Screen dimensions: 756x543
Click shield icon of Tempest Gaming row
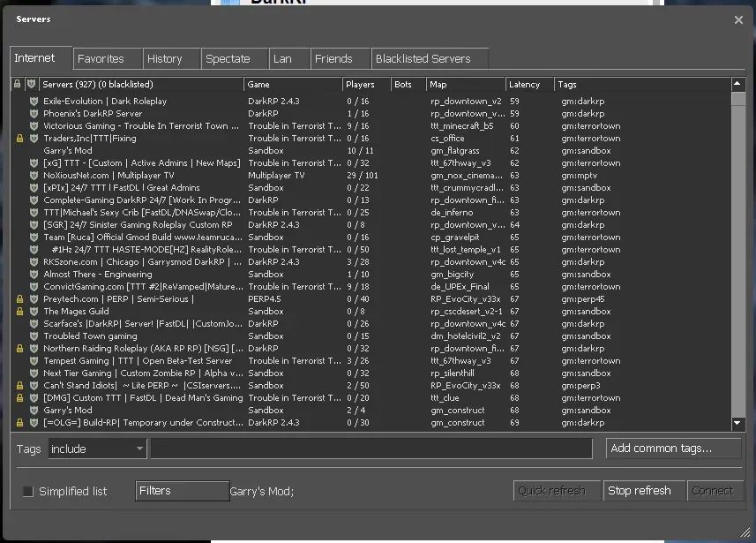pos(34,361)
